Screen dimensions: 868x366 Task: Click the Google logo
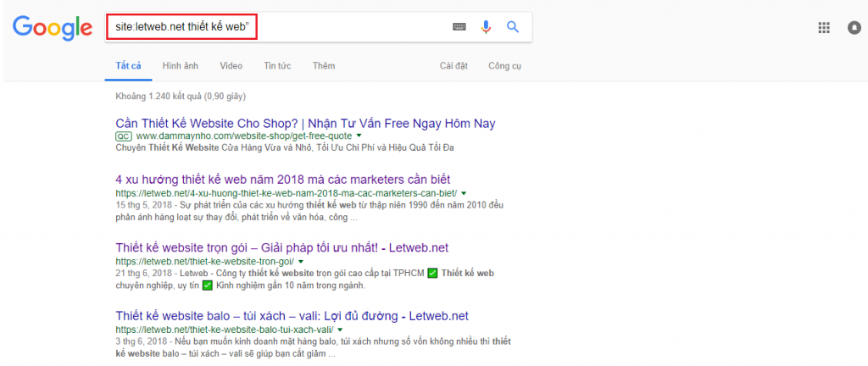53,27
